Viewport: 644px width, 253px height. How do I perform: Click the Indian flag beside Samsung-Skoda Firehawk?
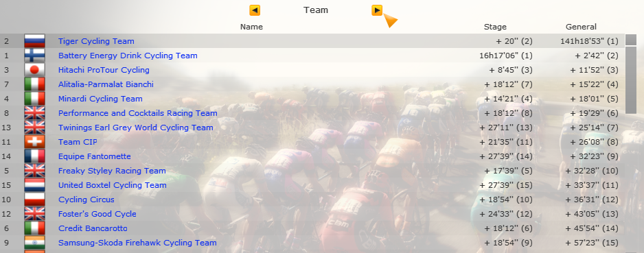(x=34, y=243)
